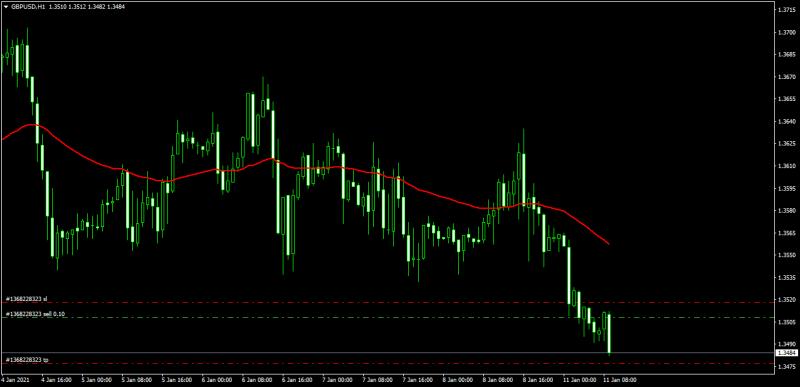Click the take-profit order label ending in tp
Viewport: 800px width, 387px height.
pyautogui.click(x=27, y=360)
